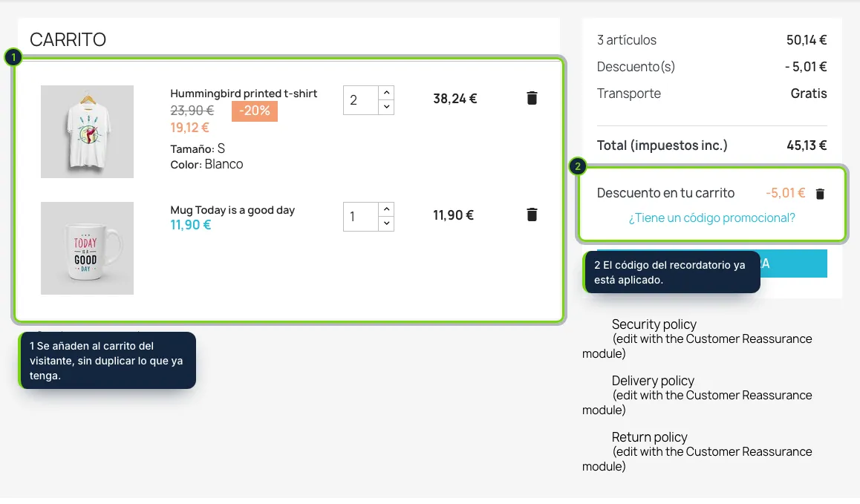Viewport: 860px width, 504px height.
Task: Open Hummingbird printed t-shirt product link
Action: tap(244, 94)
